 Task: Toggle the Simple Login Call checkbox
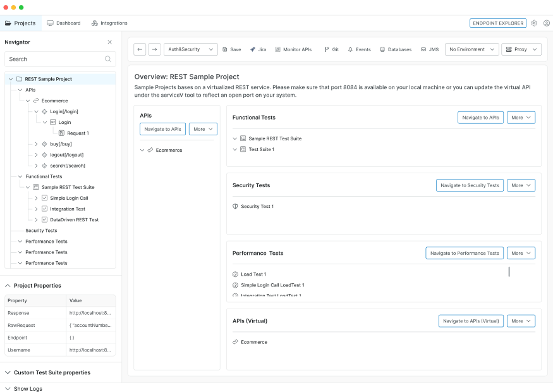click(44, 198)
